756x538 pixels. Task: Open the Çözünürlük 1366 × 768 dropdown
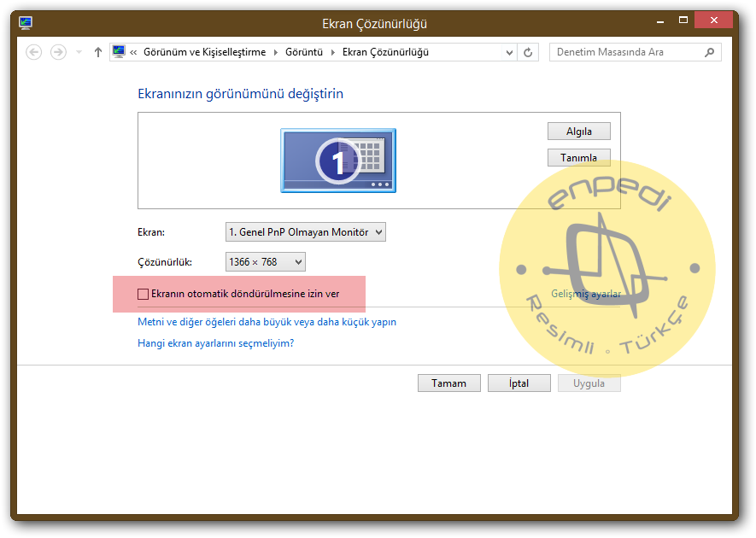point(265,262)
